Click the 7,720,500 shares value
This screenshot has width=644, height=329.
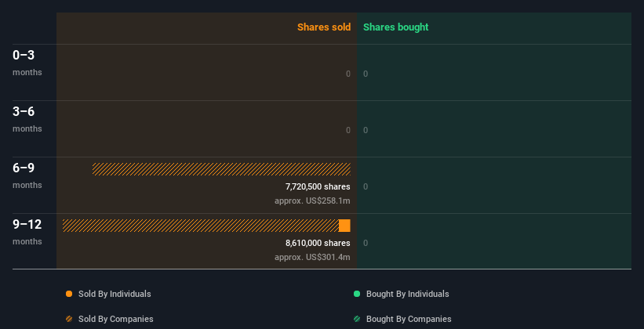point(318,186)
